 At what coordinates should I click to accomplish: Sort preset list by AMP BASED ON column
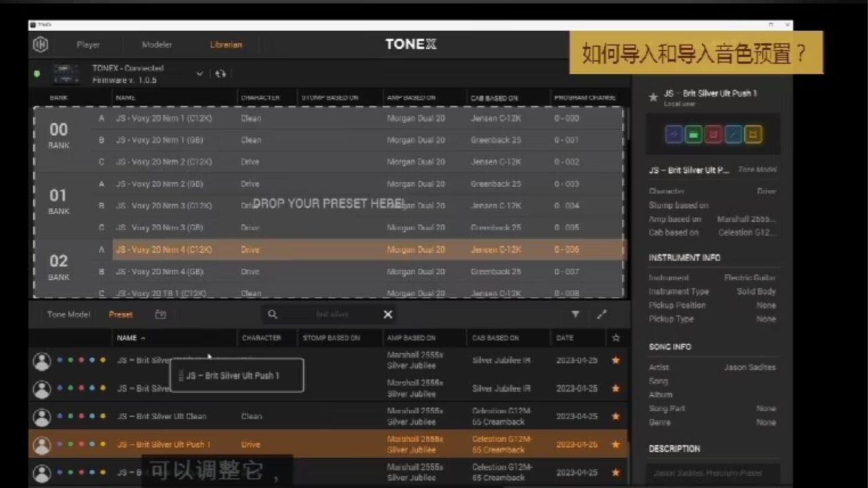click(411, 338)
